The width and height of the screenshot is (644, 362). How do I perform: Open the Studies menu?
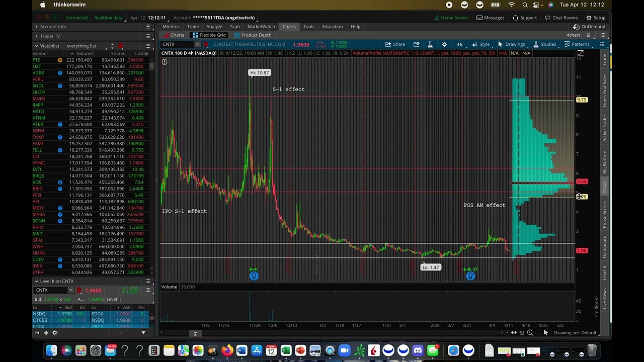click(544, 44)
